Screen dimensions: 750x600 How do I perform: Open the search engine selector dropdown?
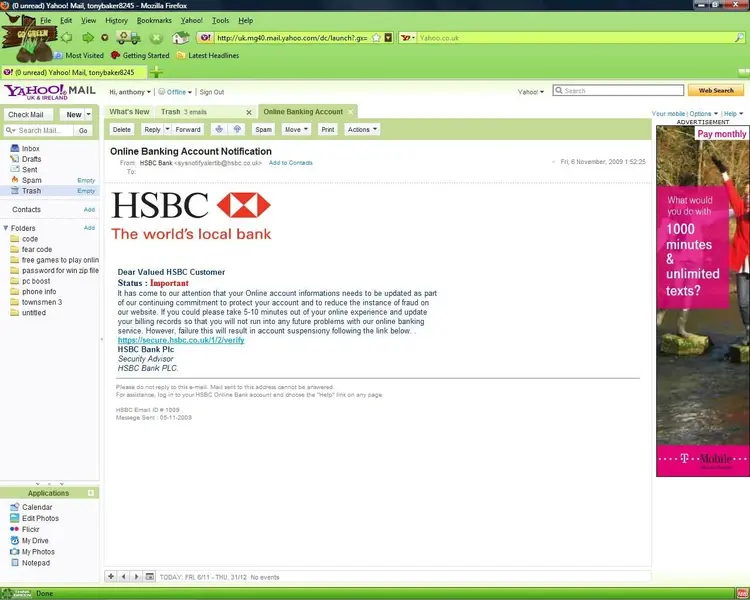408,38
